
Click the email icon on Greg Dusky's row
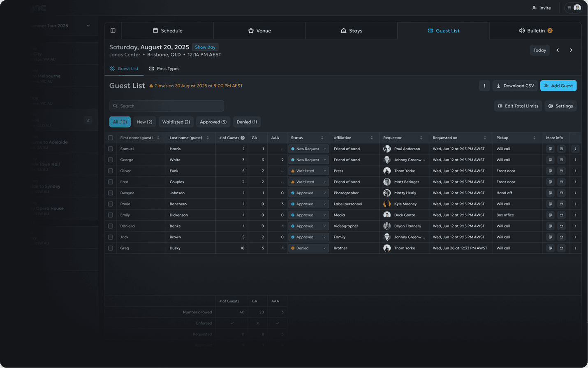pyautogui.click(x=562, y=248)
